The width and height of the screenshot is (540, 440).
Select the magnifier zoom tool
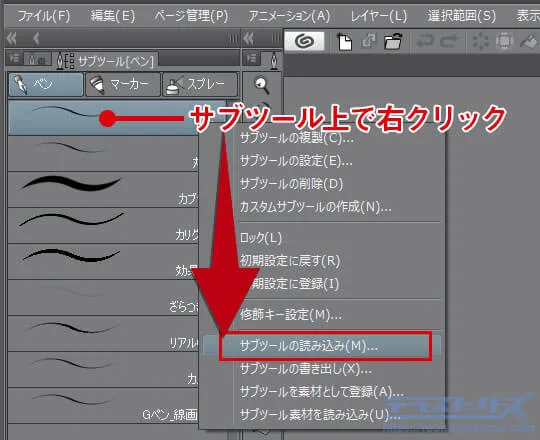pyautogui.click(x=262, y=85)
